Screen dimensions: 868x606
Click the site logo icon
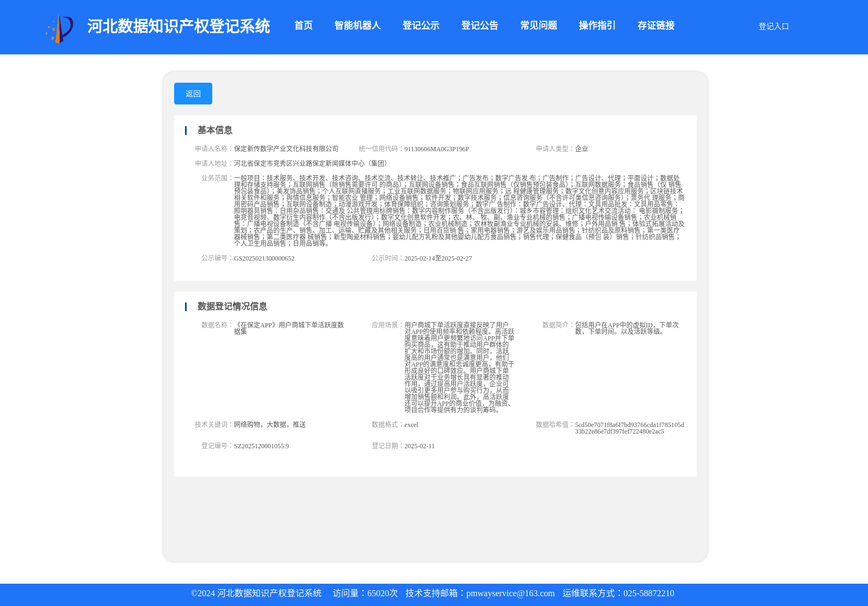[59, 29]
